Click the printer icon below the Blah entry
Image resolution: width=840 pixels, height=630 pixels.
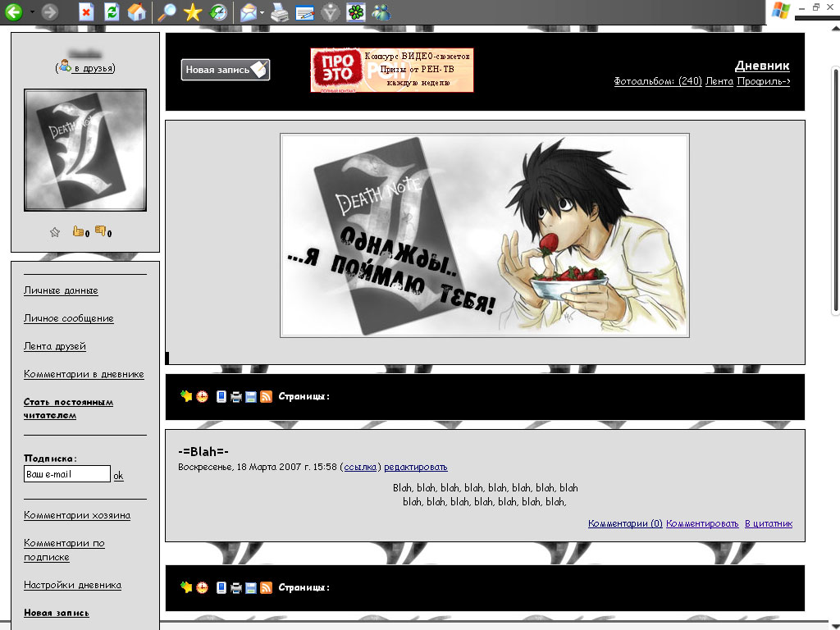tap(235, 588)
